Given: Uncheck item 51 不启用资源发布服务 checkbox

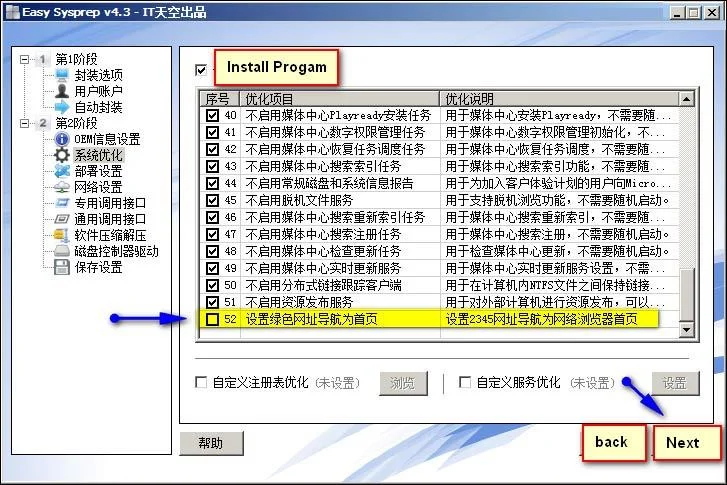Looking at the screenshot, I should coord(212,302).
